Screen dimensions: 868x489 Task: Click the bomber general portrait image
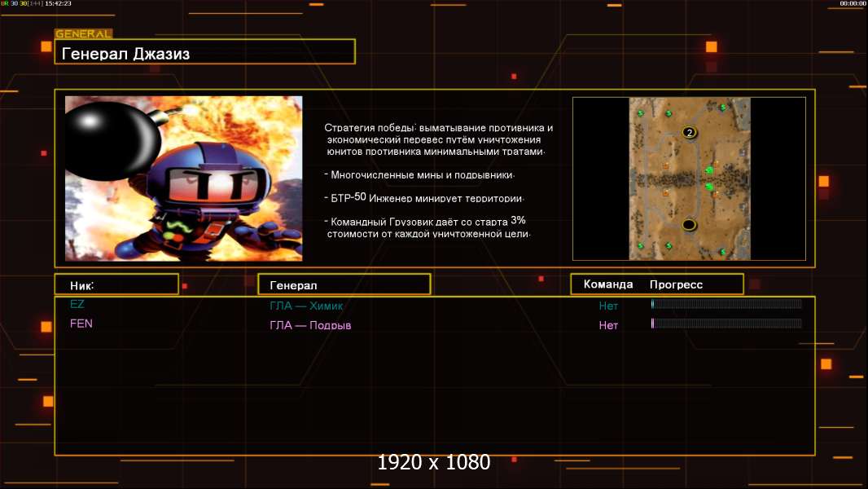(184, 178)
